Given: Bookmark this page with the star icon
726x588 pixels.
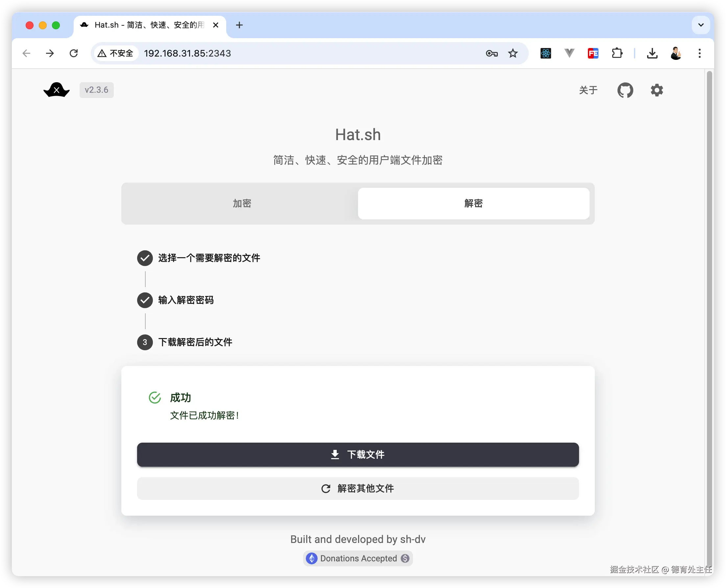Looking at the screenshot, I should 513,53.
